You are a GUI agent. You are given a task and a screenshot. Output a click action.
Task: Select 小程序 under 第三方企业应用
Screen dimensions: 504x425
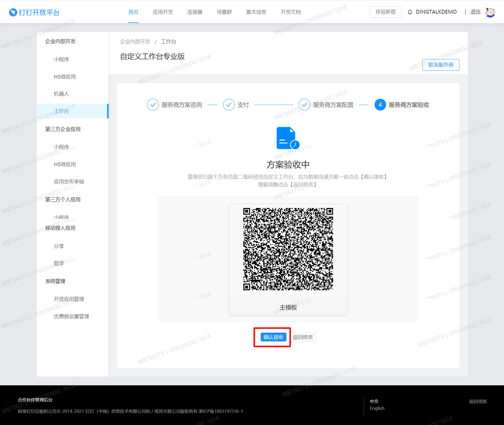pyautogui.click(x=62, y=147)
